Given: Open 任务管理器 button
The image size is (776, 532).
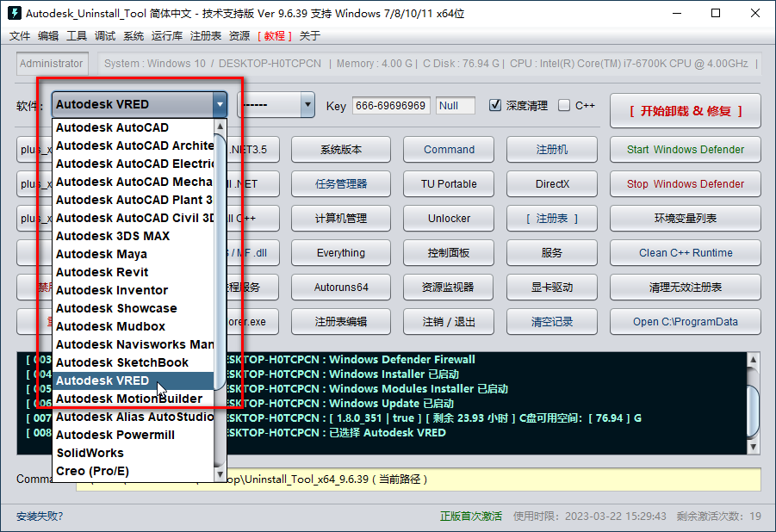Looking at the screenshot, I should coord(341,184).
